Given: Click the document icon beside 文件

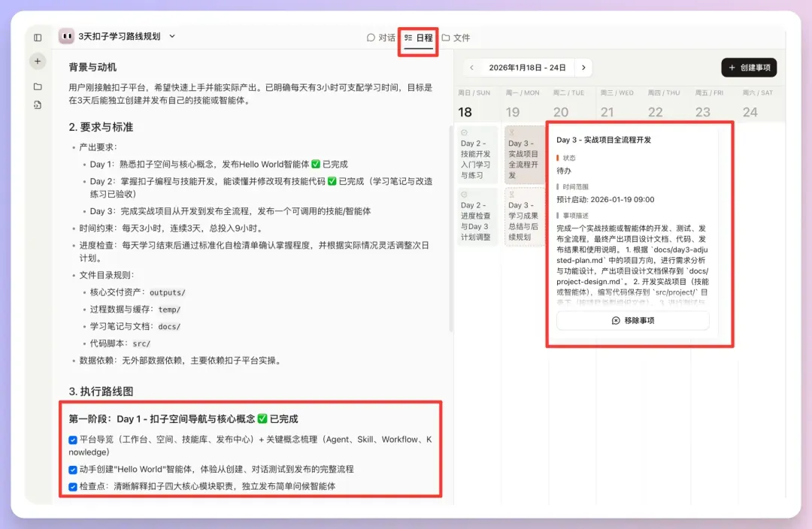Looking at the screenshot, I should tap(444, 36).
